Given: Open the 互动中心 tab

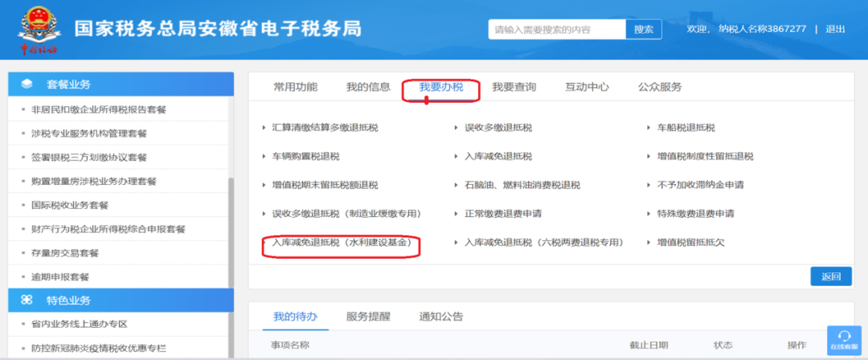Looking at the screenshot, I should click(x=587, y=87).
